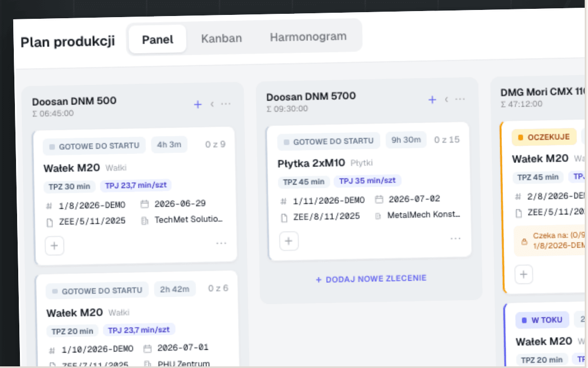Click TPZ 20 min tag on W TOKU card

tap(542, 360)
